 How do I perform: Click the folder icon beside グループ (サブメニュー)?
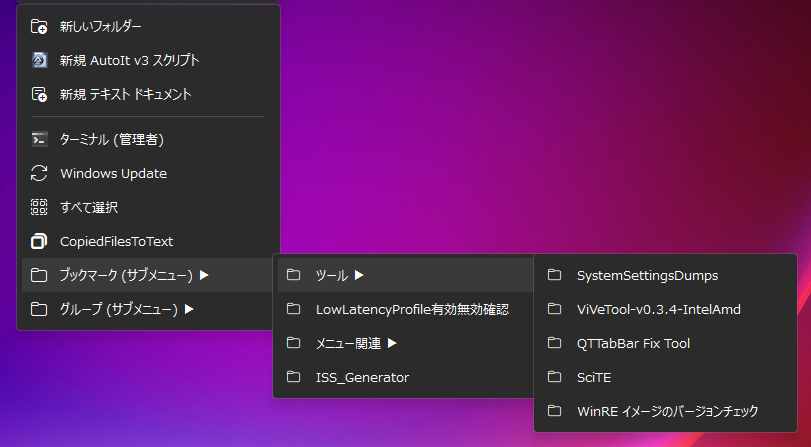click(39, 309)
